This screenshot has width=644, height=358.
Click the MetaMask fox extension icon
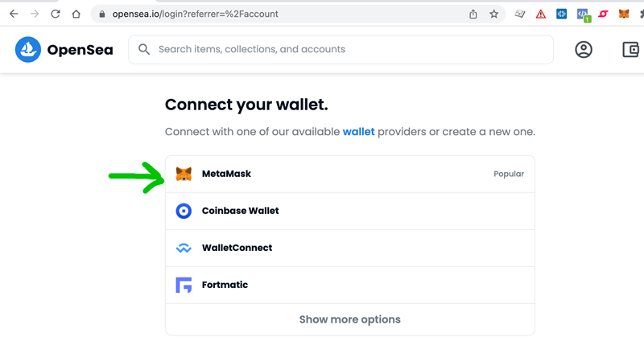point(623,14)
